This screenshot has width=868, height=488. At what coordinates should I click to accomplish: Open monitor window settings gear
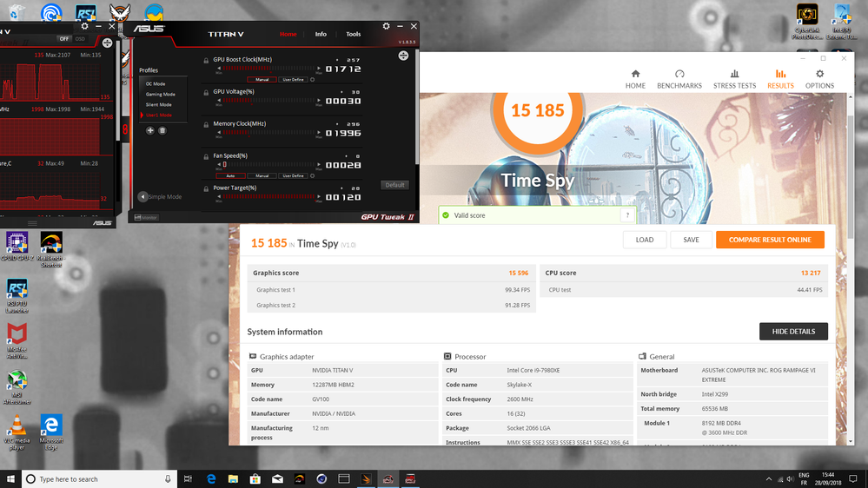click(x=84, y=26)
